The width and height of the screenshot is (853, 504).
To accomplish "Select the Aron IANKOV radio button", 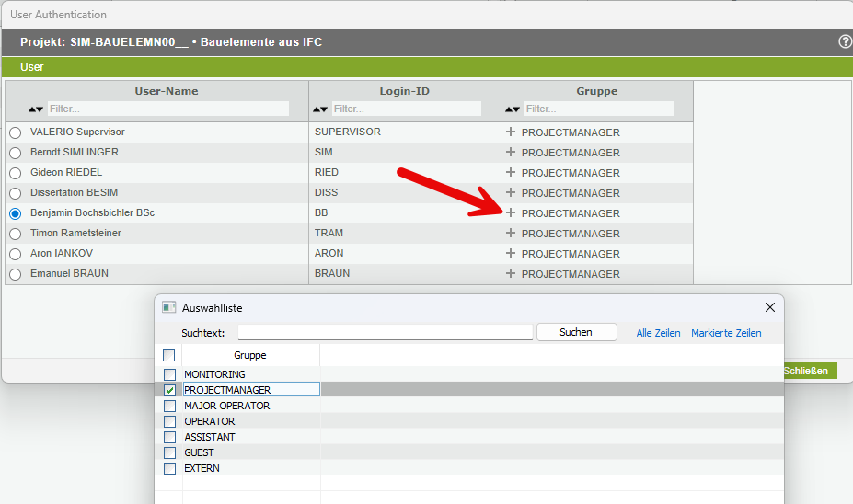I will (15, 254).
